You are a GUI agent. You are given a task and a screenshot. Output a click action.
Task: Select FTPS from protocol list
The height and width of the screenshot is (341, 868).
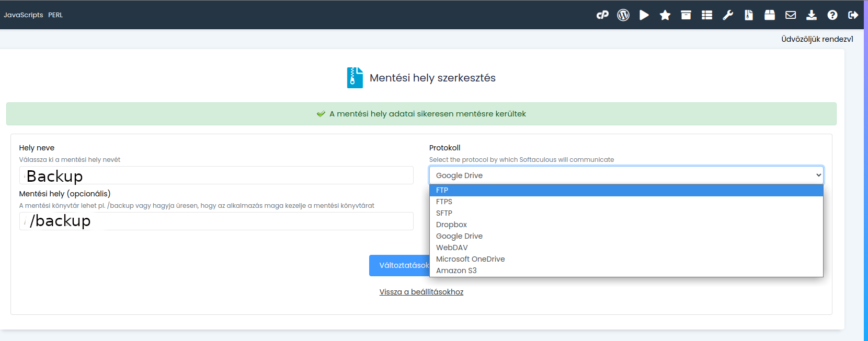click(626, 202)
